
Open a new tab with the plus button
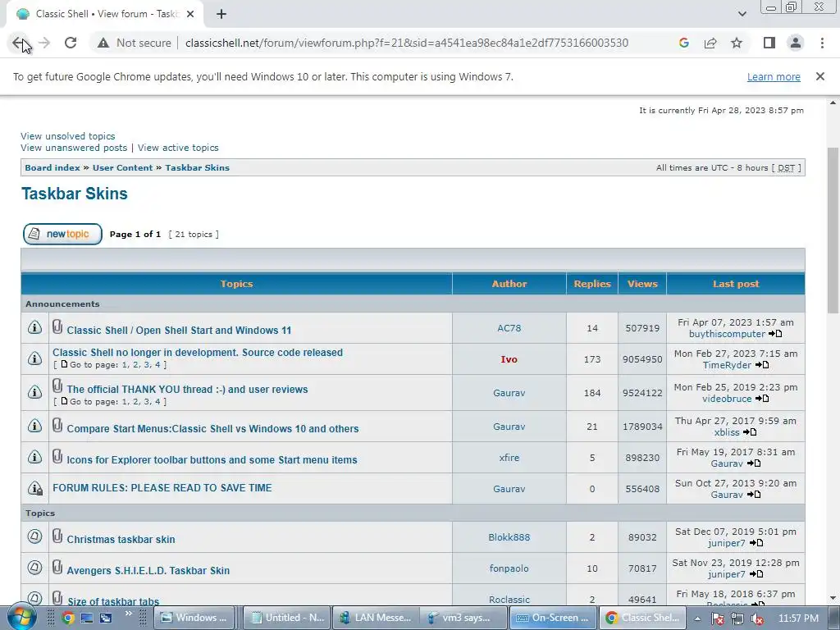[x=221, y=14]
